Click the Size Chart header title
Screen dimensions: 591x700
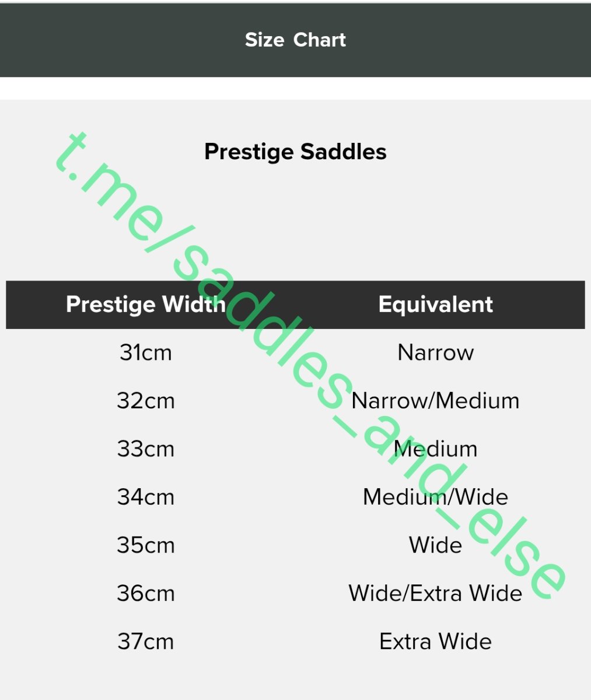click(295, 40)
